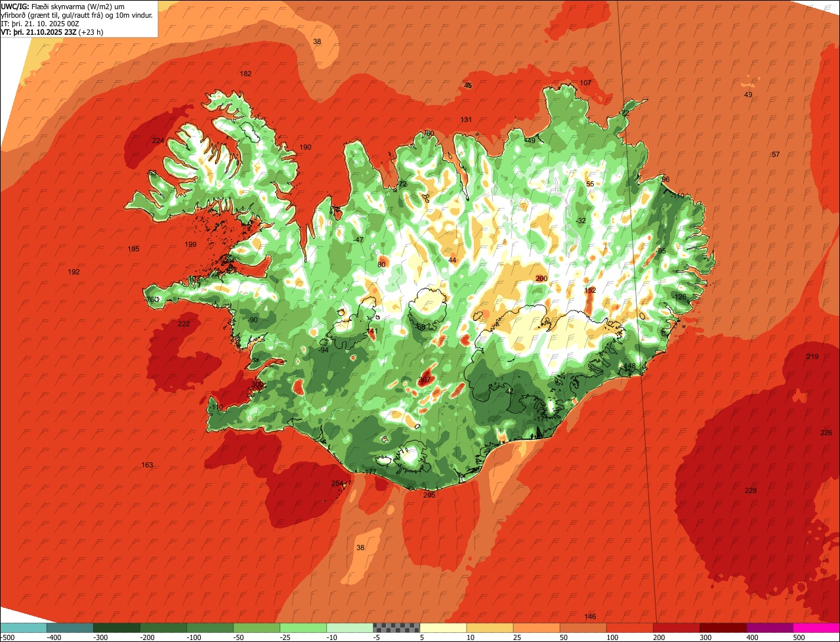Image resolution: width=840 pixels, height=642 pixels.
Task: Click the map value '152' in the east highlands
Action: point(590,290)
